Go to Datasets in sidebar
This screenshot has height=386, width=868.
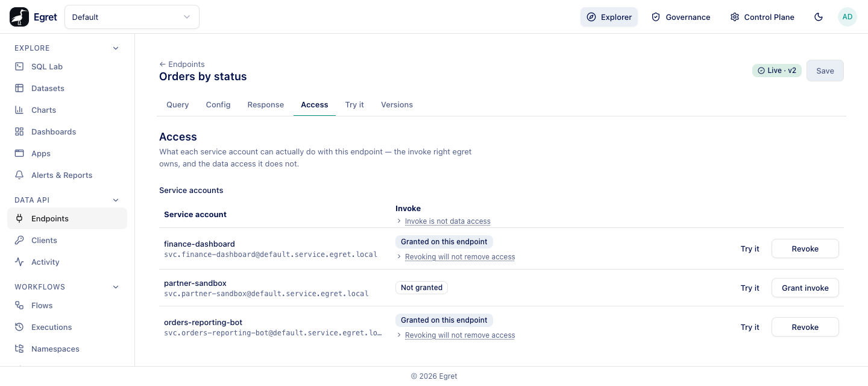click(67, 88)
